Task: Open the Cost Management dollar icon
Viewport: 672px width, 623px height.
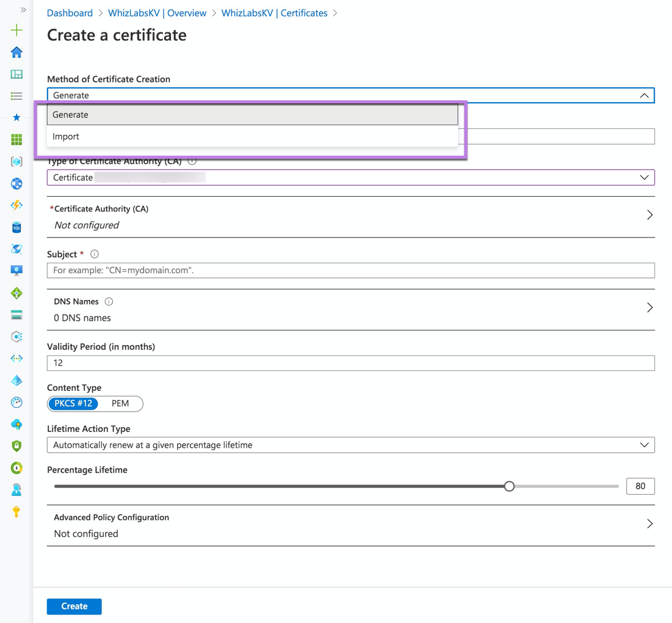Action: (16, 468)
